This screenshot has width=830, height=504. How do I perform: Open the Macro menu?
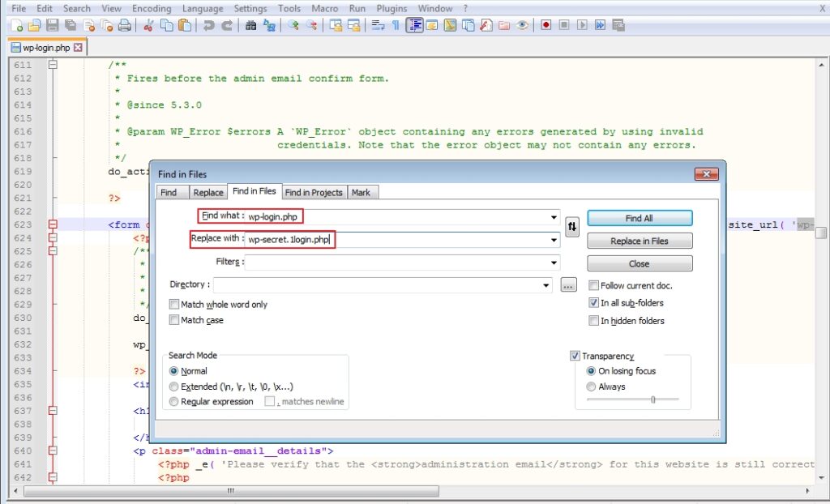(324, 8)
